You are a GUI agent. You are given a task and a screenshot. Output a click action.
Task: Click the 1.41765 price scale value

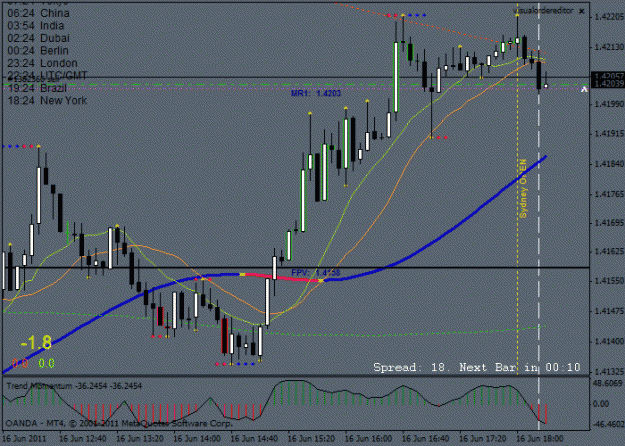(608, 194)
